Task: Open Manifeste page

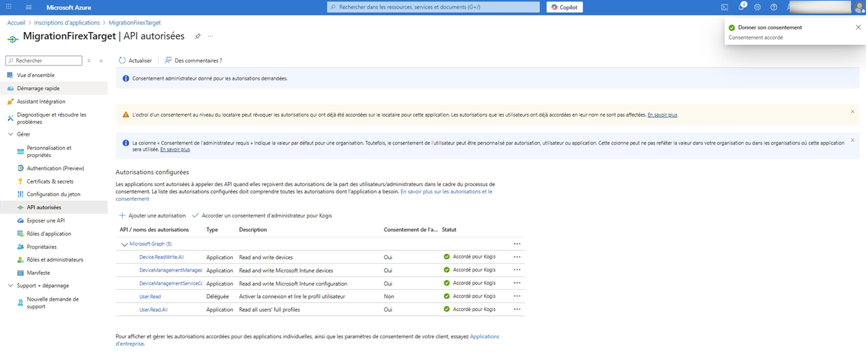Action: pos(38,273)
